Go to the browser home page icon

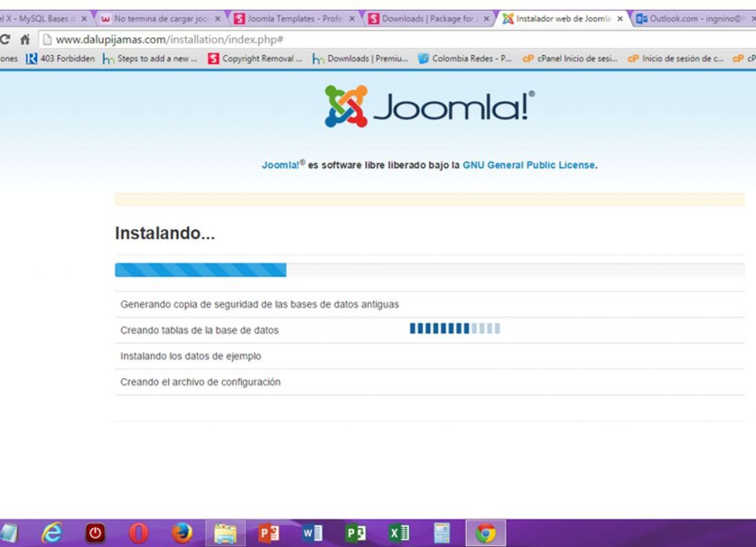(x=25, y=39)
